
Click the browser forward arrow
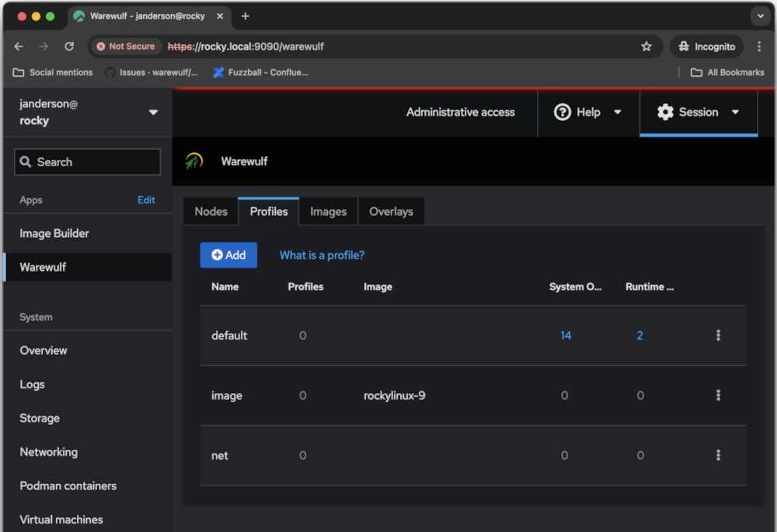[x=44, y=46]
